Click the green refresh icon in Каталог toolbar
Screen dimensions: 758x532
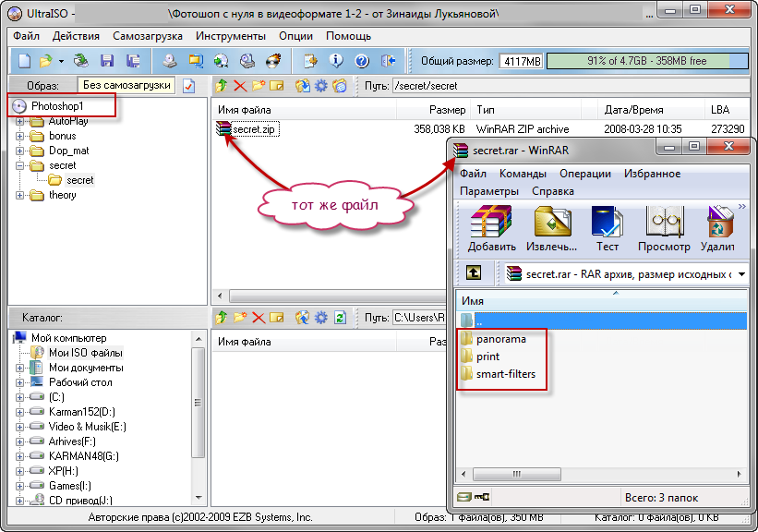(x=341, y=318)
